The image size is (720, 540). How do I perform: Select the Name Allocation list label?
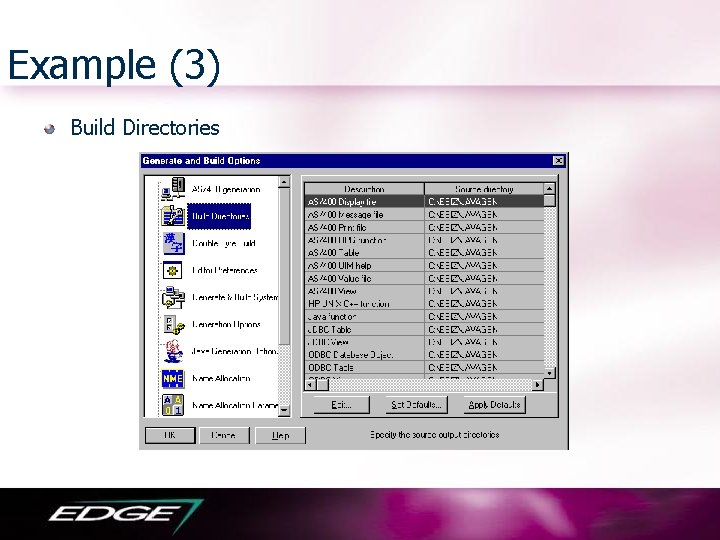pyautogui.click(x=221, y=379)
